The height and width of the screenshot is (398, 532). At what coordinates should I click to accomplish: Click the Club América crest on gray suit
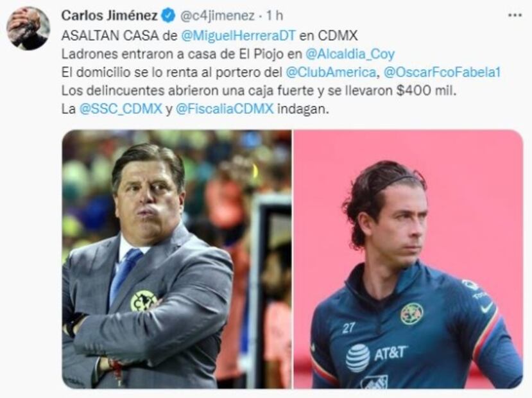(144, 300)
